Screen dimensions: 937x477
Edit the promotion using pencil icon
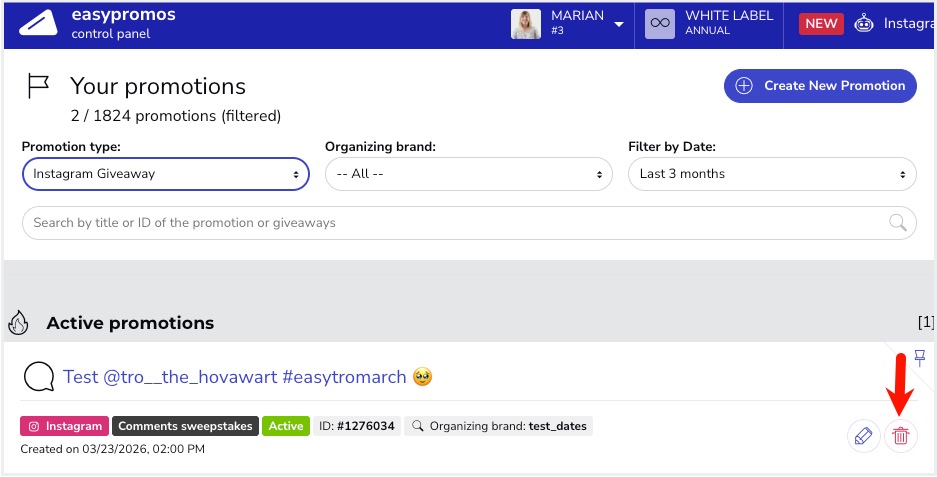pyautogui.click(x=862, y=436)
